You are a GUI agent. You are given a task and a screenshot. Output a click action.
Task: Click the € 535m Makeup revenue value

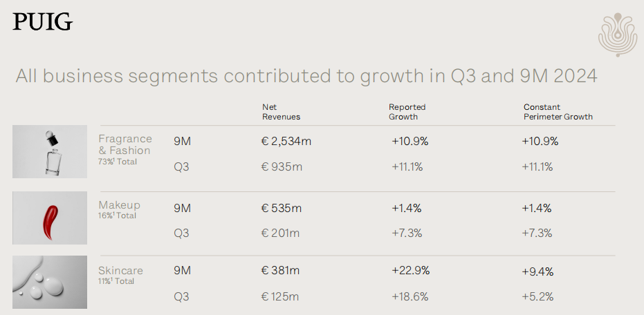click(281, 208)
